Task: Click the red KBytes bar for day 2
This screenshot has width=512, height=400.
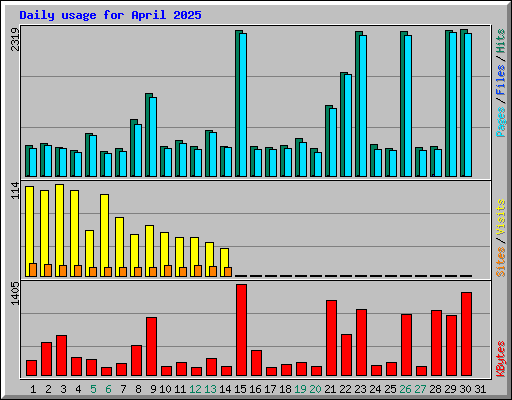Action: click(46, 359)
